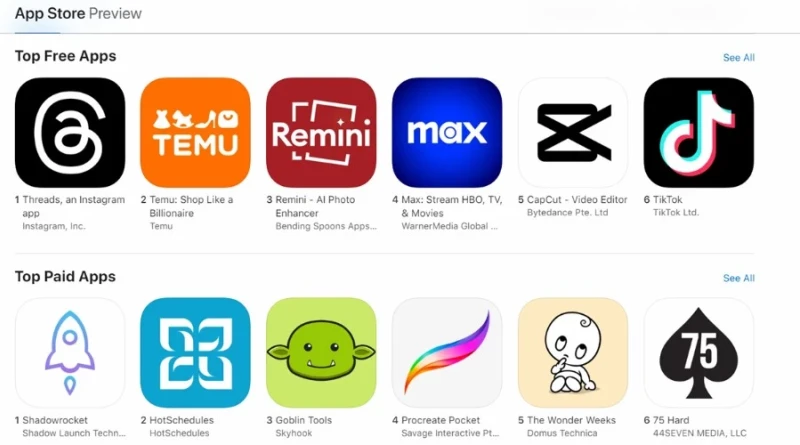Click the Max: Stream HBO, TV title

tap(452, 206)
